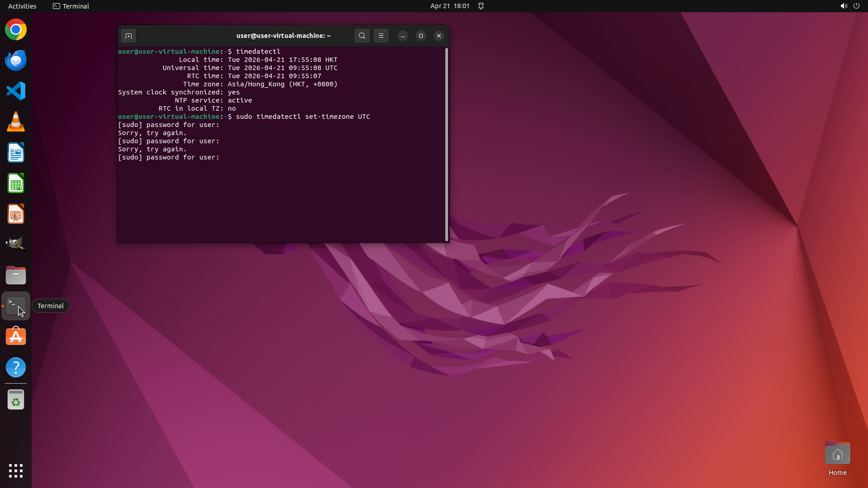Launch Google Chrome from the dock
The height and width of the screenshot is (488, 868).
click(x=16, y=30)
